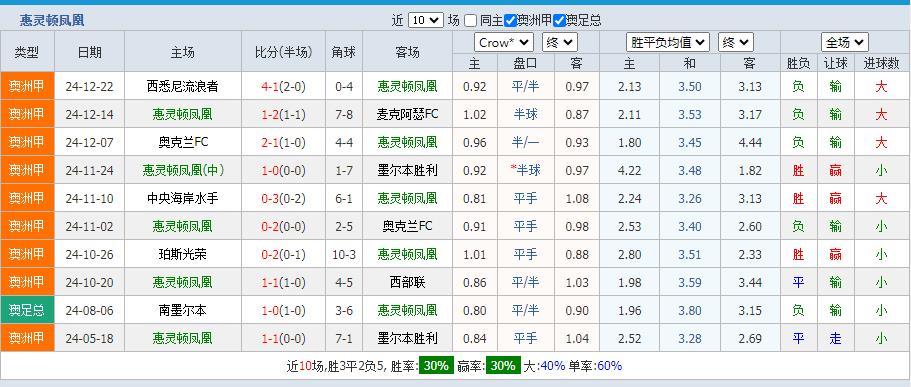The height and width of the screenshot is (387, 911).
Task: Open the 终 dropdown next to 胜平负均值
Action: click(x=736, y=42)
